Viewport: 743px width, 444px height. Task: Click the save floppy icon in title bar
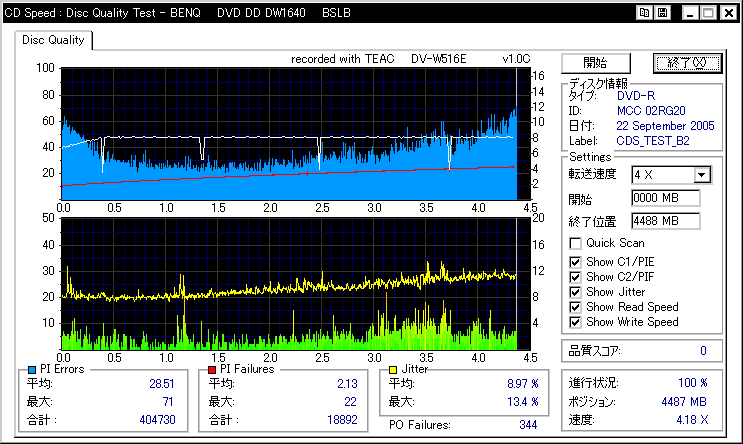tap(663, 13)
